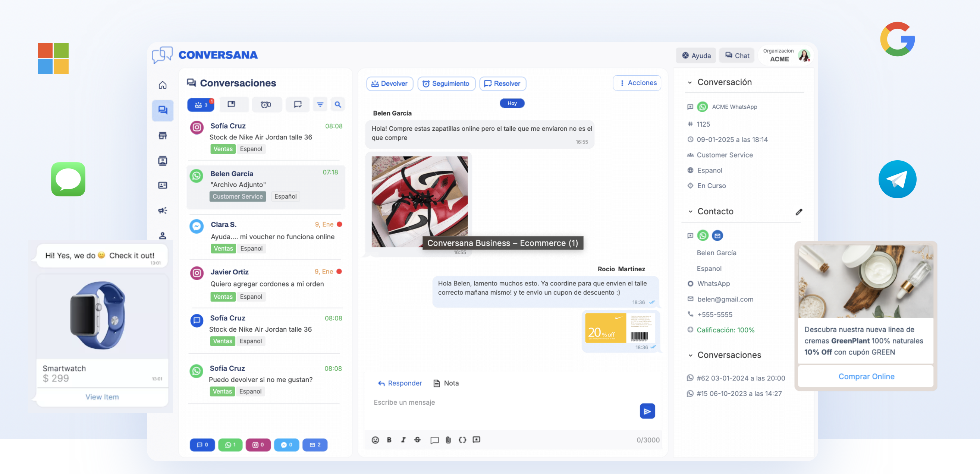This screenshot has height=474, width=980.
Task: Open the Chat button in header
Action: 737,56
